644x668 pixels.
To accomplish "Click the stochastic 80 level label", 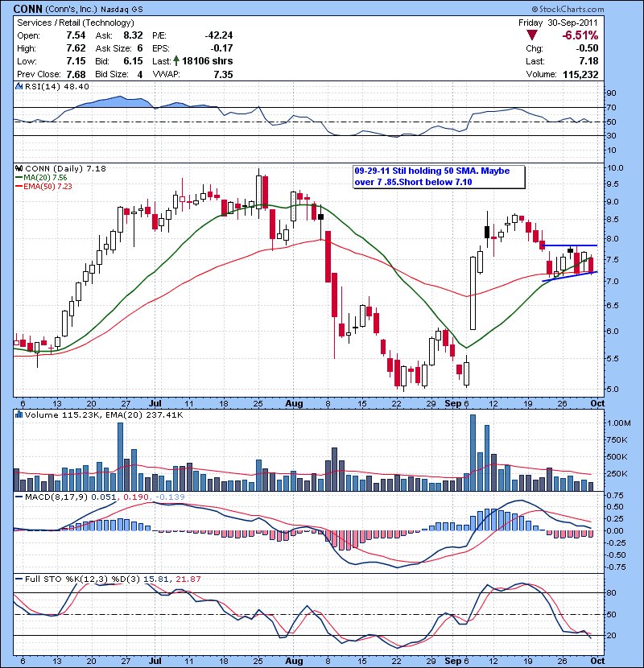I will pos(612,592).
